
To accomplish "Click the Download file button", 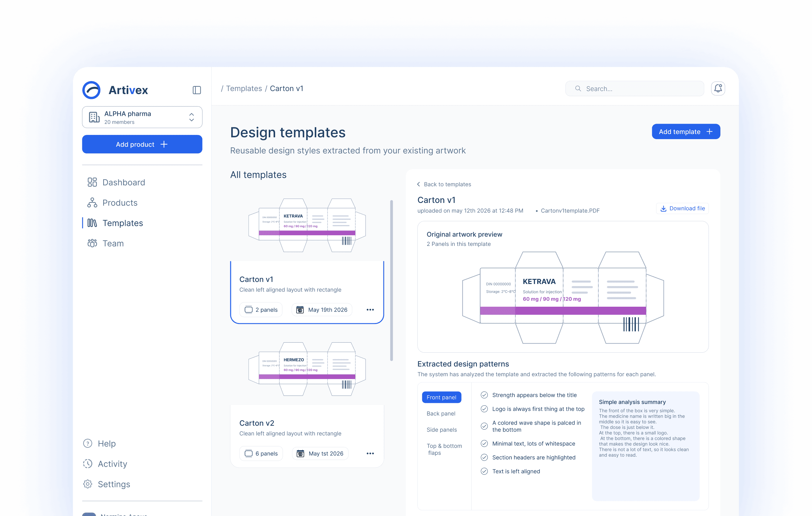I will (682, 208).
